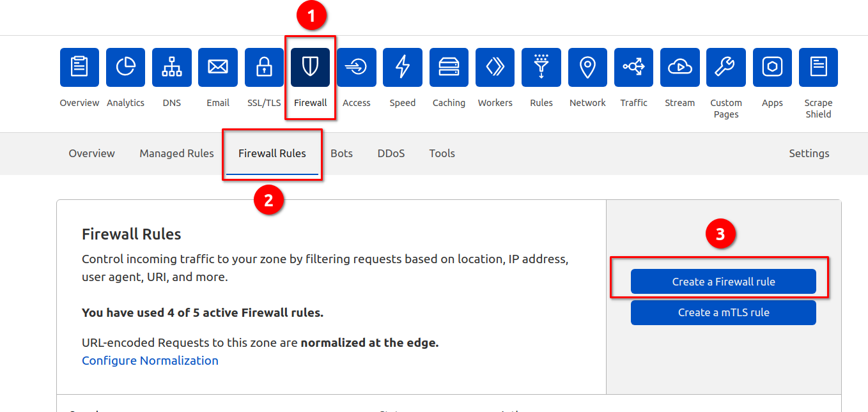Open the Overview clipboard icon

click(79, 67)
